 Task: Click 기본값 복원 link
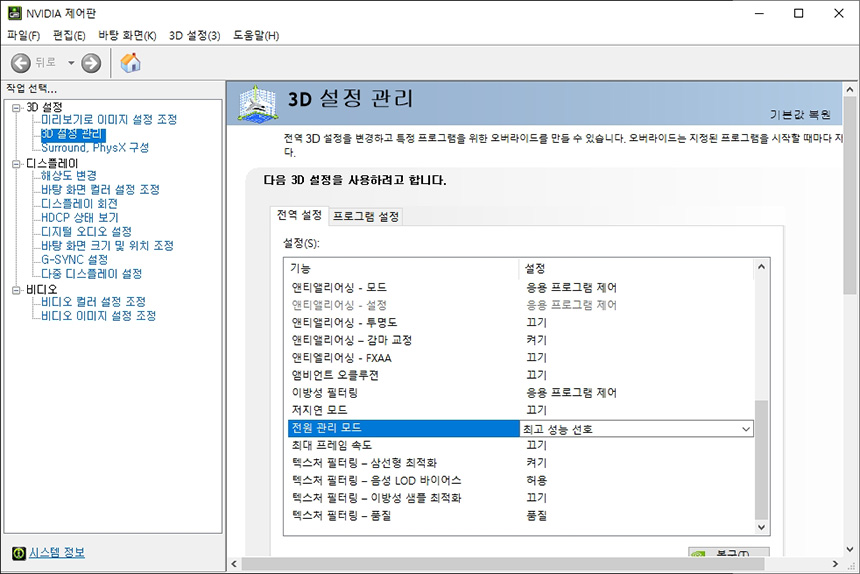(800, 115)
